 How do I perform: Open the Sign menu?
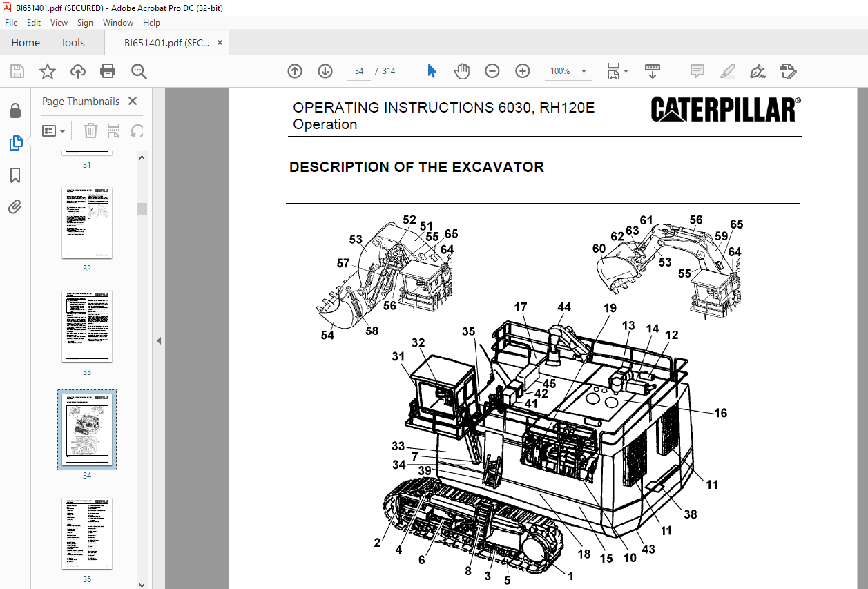point(85,23)
